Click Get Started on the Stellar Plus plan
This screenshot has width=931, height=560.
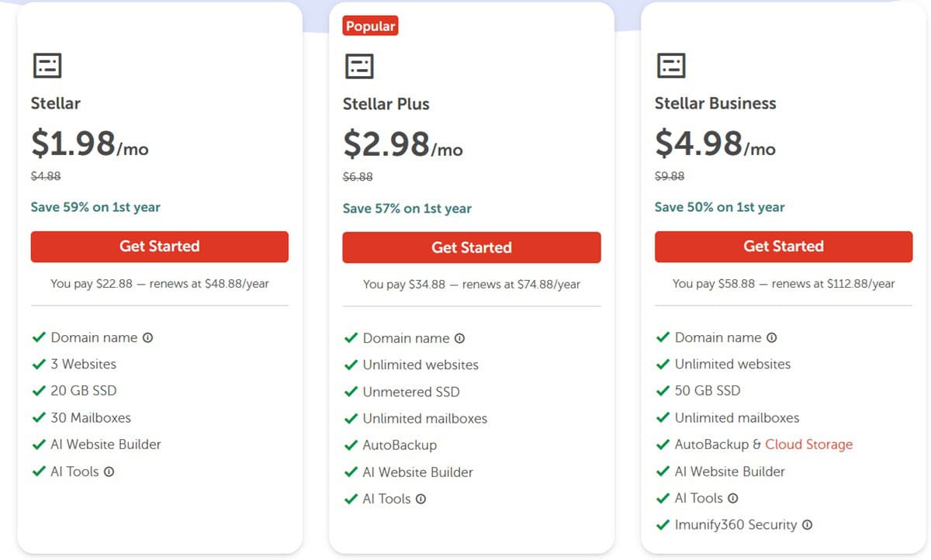pos(471,247)
